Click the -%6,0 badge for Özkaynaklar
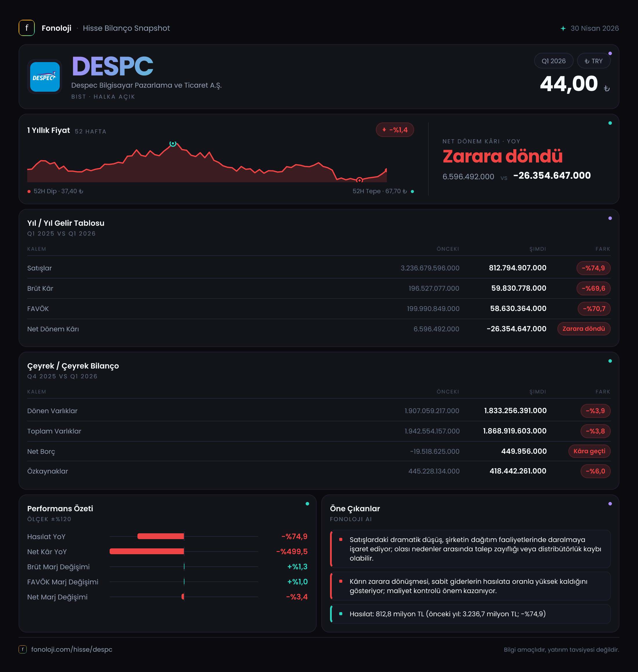 click(x=595, y=471)
